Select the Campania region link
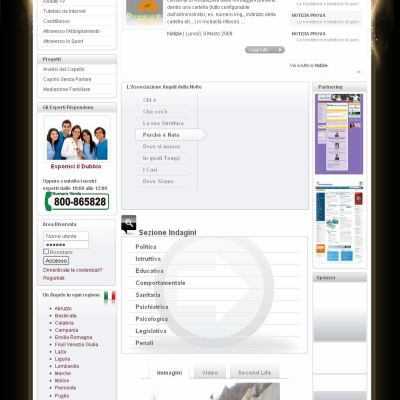 [66, 330]
